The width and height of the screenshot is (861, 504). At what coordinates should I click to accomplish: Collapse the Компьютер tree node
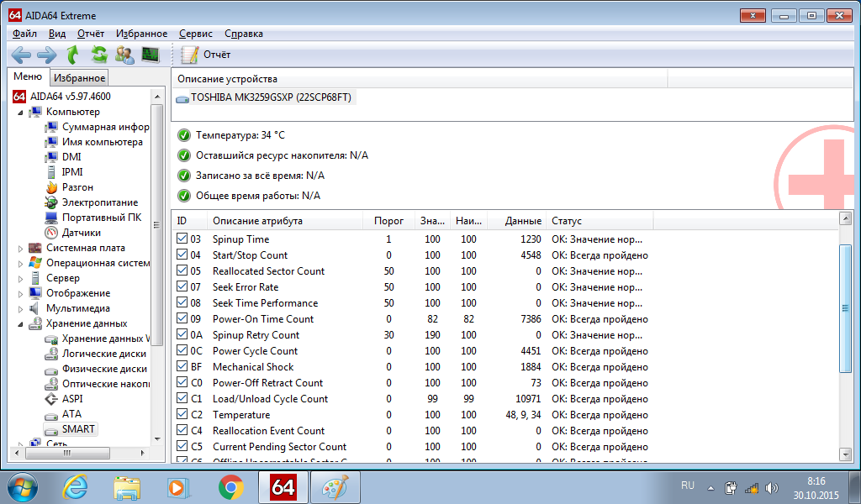(x=21, y=113)
